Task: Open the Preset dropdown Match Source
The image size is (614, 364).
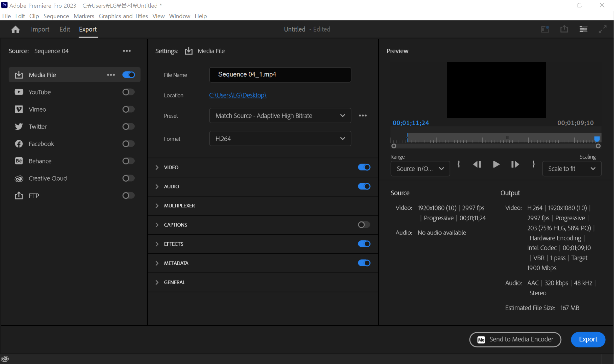Action: (x=280, y=115)
